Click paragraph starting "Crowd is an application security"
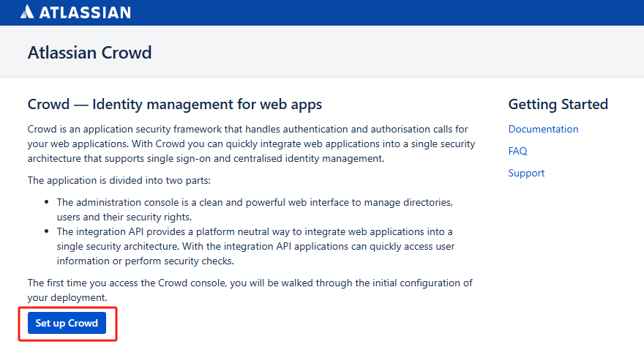This screenshot has width=644, height=350. click(251, 144)
